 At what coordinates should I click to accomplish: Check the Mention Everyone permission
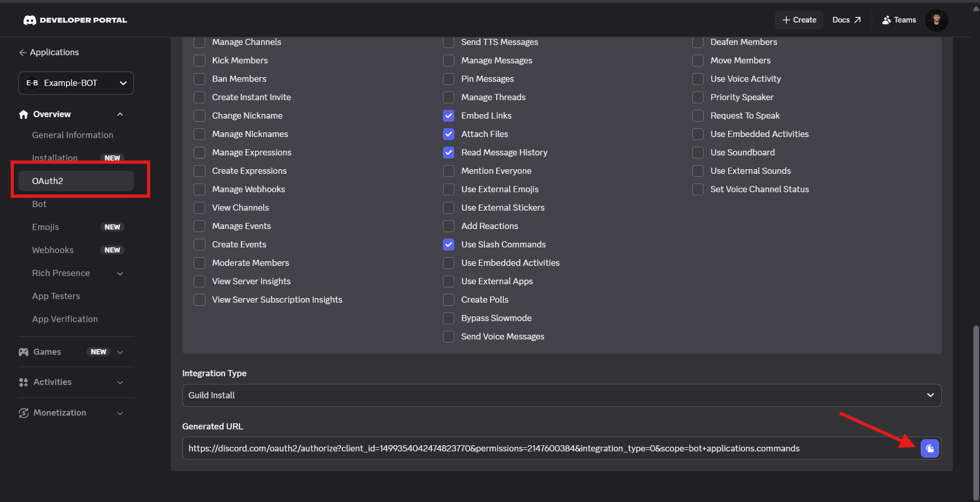449,171
